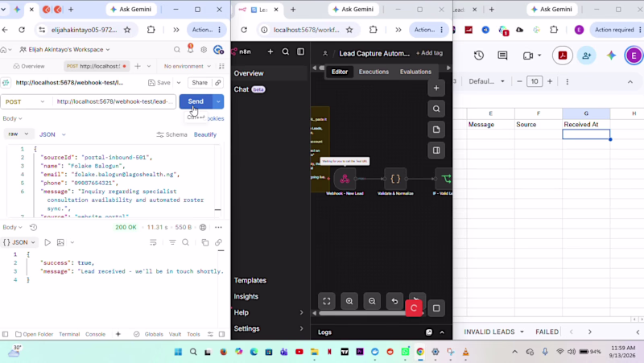Open Postman Overview tab

coord(29,66)
